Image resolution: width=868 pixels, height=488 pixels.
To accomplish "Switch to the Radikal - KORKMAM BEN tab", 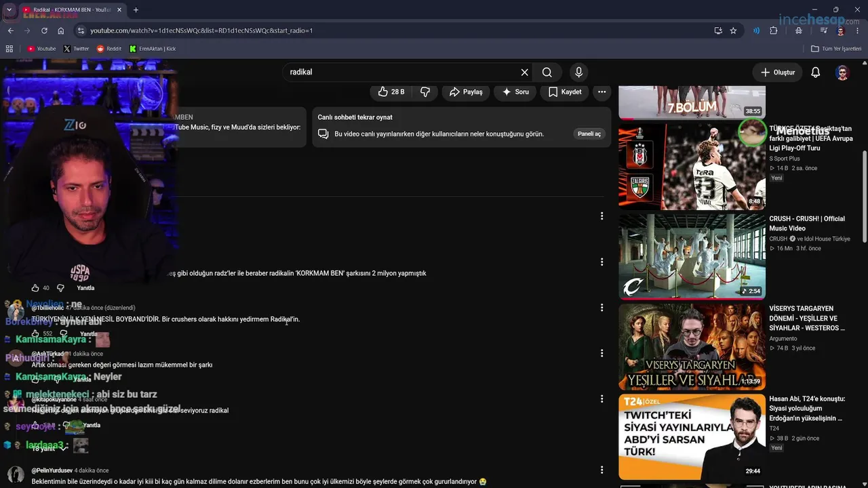I will click(x=72, y=10).
